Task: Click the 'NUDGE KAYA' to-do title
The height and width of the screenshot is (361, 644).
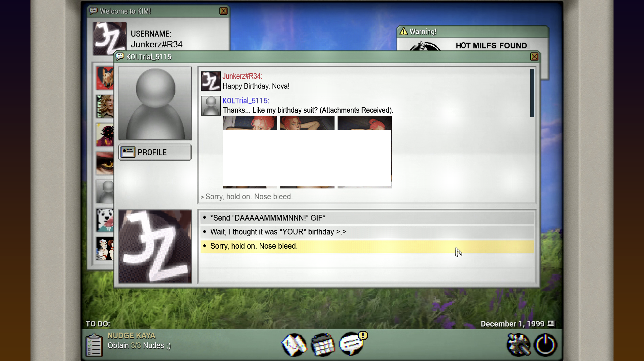Action: 131,336
